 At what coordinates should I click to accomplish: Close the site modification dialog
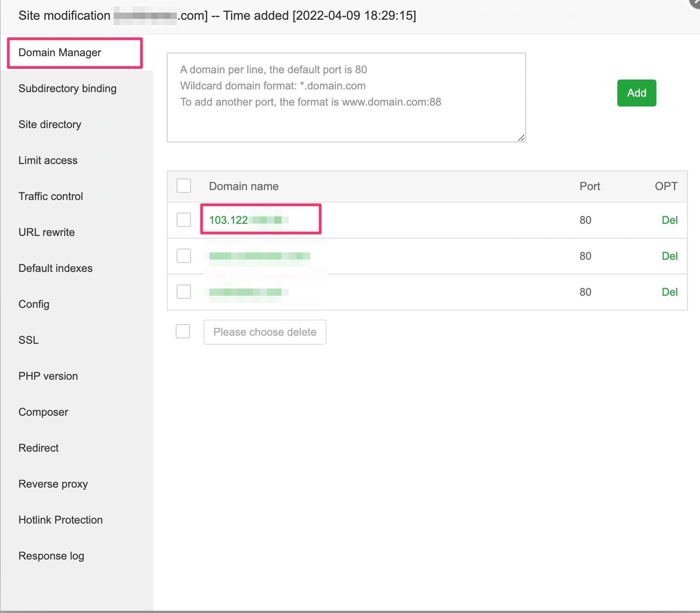695,3
